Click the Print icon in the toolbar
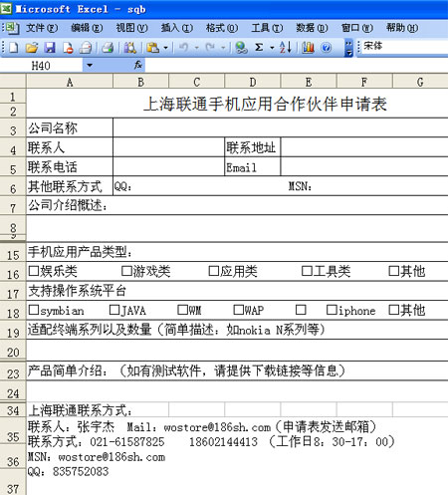 pyautogui.click(x=108, y=48)
